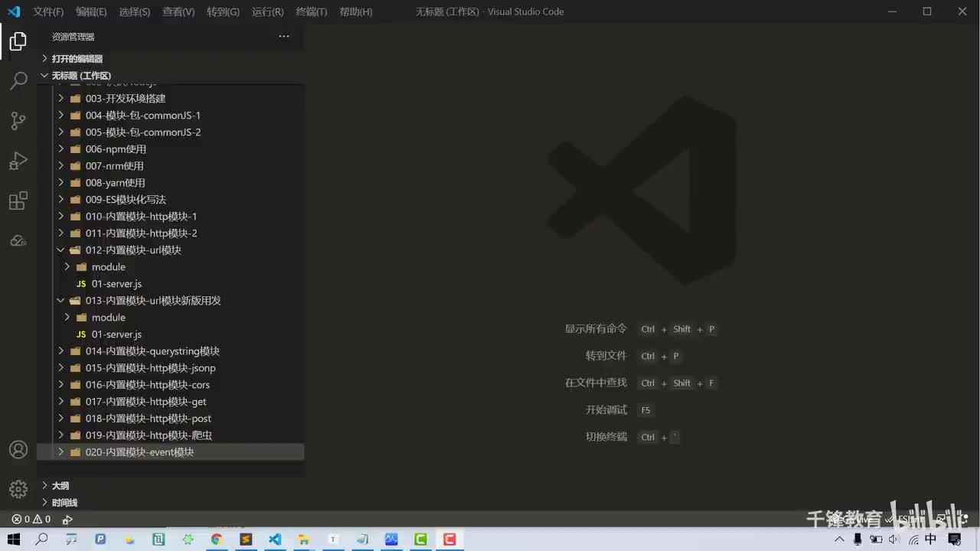Open the Explorer panel's more actions (…) menu
The width and height of the screenshot is (980, 551).
point(284,37)
